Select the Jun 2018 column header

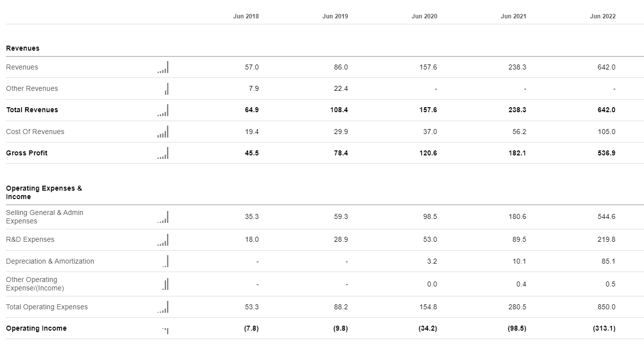246,16
